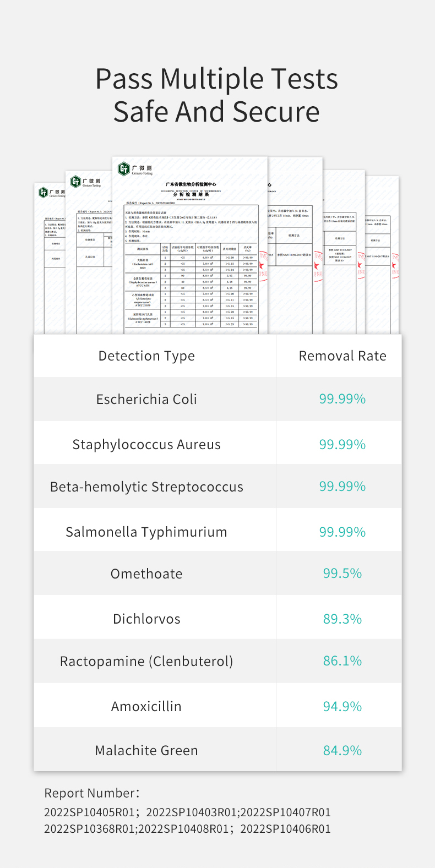Click the Removal Rate column header

click(x=342, y=356)
